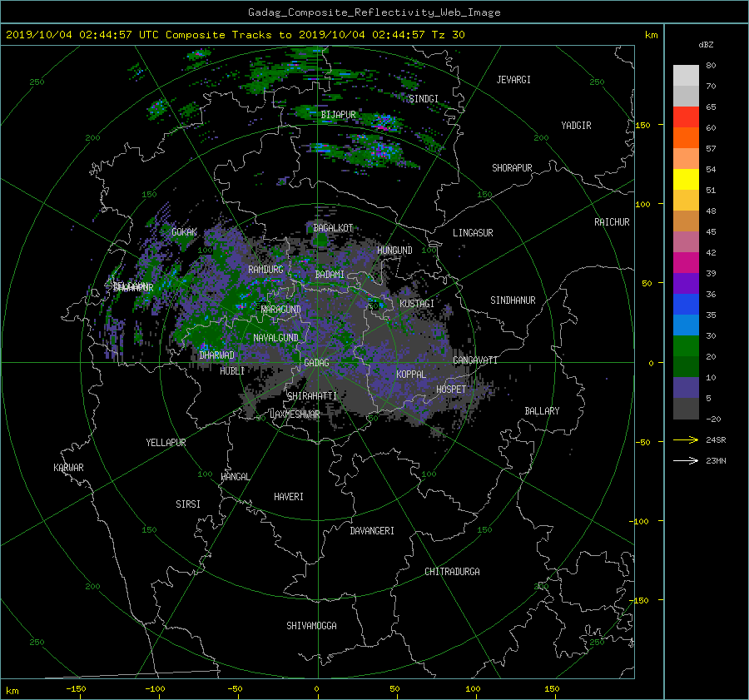Select the NAVALGUND label
The width and height of the screenshot is (749, 700).
[x=275, y=337]
